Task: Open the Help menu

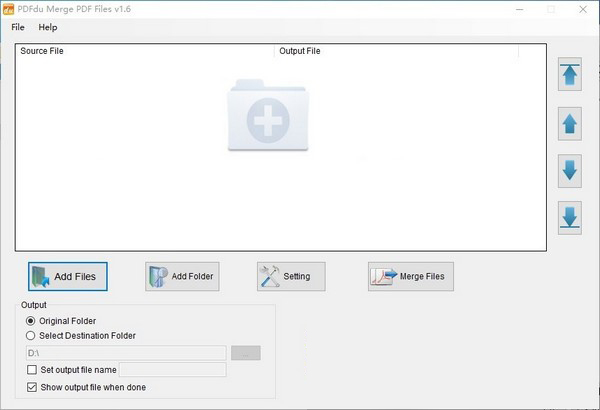Action: 48,27
